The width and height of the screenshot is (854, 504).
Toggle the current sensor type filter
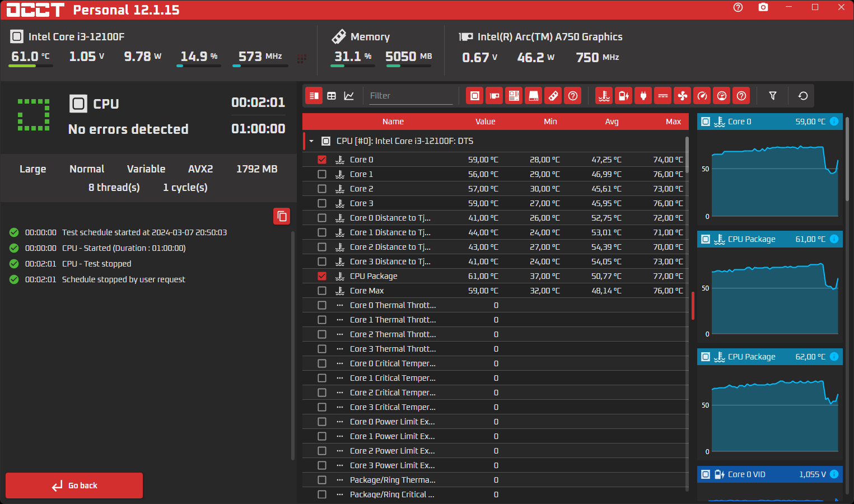click(663, 96)
